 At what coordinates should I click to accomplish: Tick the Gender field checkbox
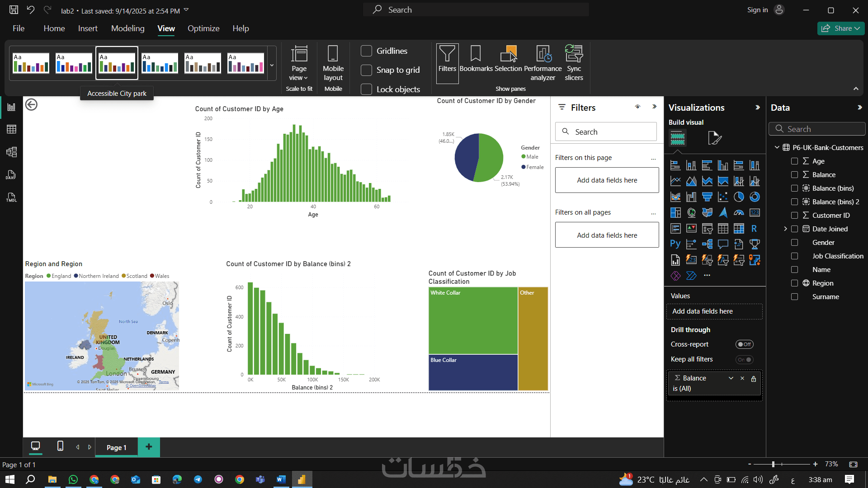[x=794, y=243]
